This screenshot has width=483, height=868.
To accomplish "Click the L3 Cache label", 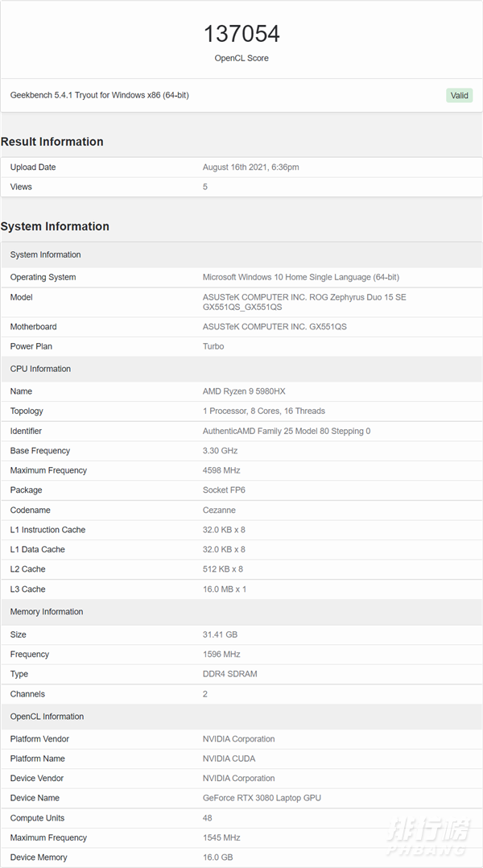I will 27,589.
